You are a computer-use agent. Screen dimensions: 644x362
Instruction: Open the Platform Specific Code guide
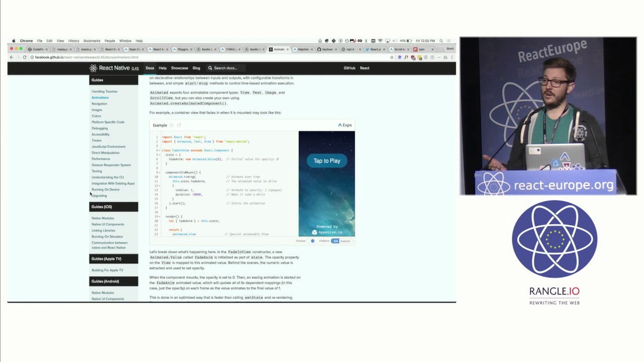108,122
